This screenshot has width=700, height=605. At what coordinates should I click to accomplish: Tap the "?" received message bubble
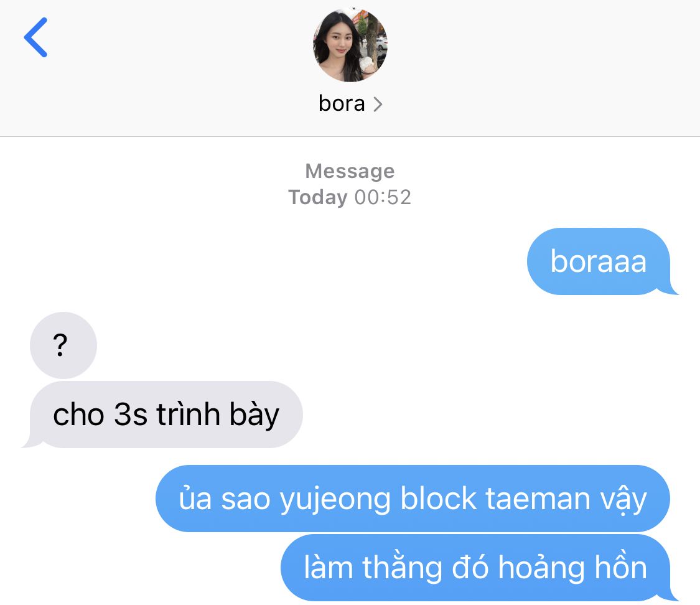click(63, 345)
